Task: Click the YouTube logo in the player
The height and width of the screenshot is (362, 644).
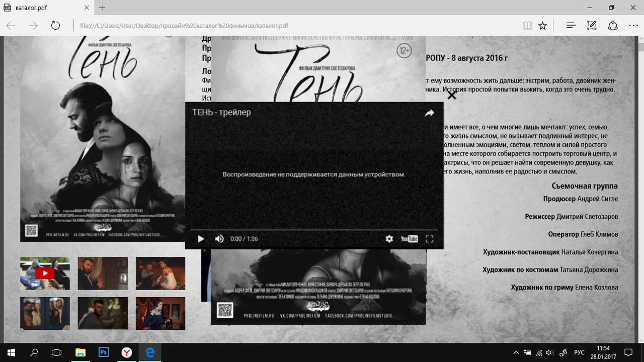Action: point(409,239)
